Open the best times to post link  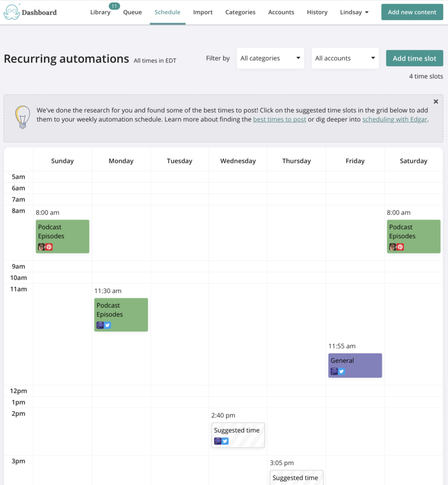click(x=279, y=119)
